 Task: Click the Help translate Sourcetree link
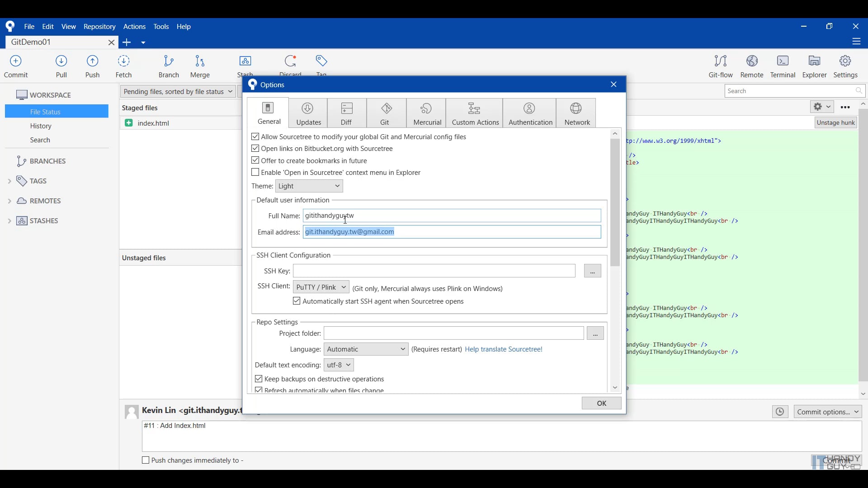[503, 349]
